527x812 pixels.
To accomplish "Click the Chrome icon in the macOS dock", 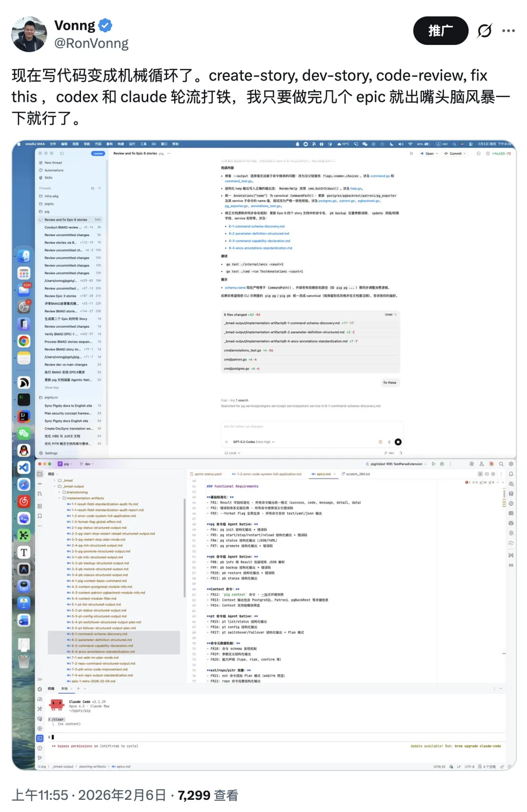I will 24,341.
